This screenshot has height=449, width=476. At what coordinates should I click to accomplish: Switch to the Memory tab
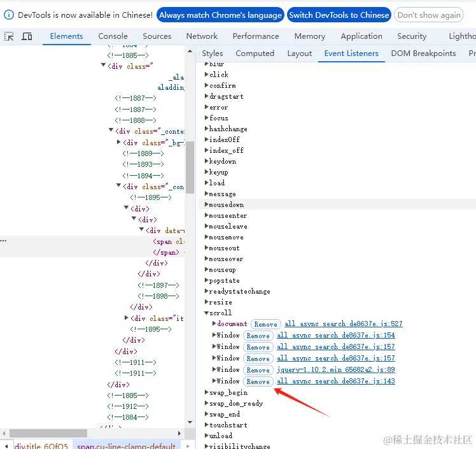(x=310, y=36)
